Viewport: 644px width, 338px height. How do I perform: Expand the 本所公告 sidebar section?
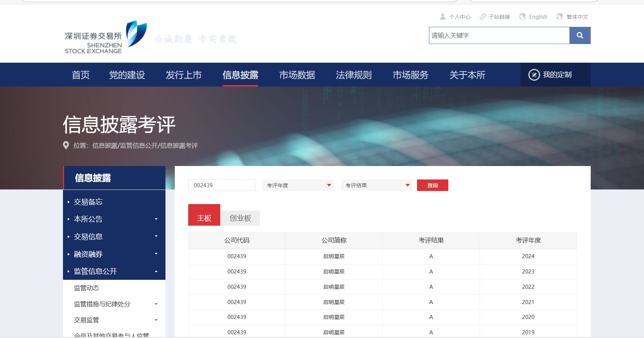click(x=156, y=219)
